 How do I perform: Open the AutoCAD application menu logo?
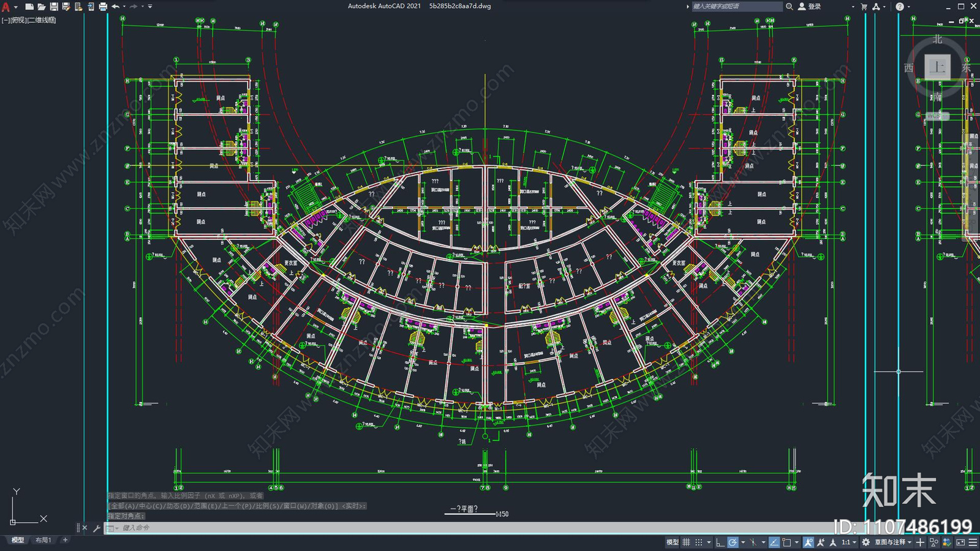click(x=6, y=7)
